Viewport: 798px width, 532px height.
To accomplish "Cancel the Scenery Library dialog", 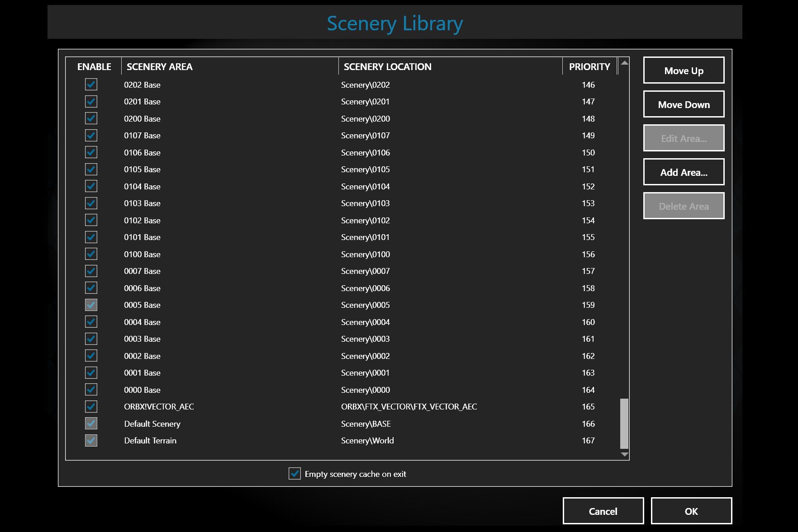I will pyautogui.click(x=603, y=511).
